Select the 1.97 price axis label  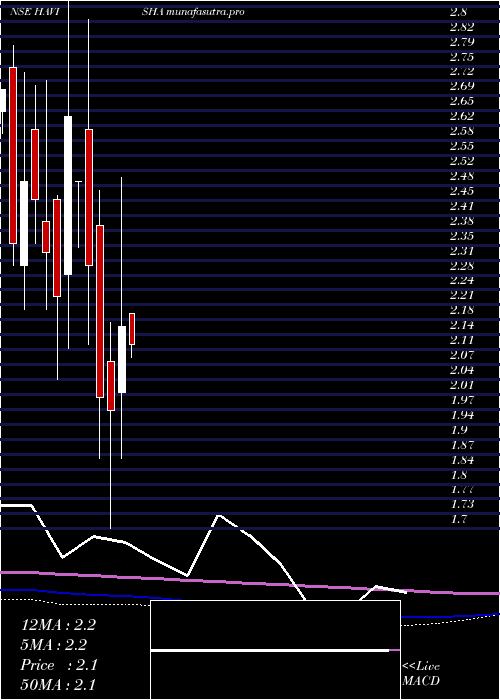(x=462, y=400)
